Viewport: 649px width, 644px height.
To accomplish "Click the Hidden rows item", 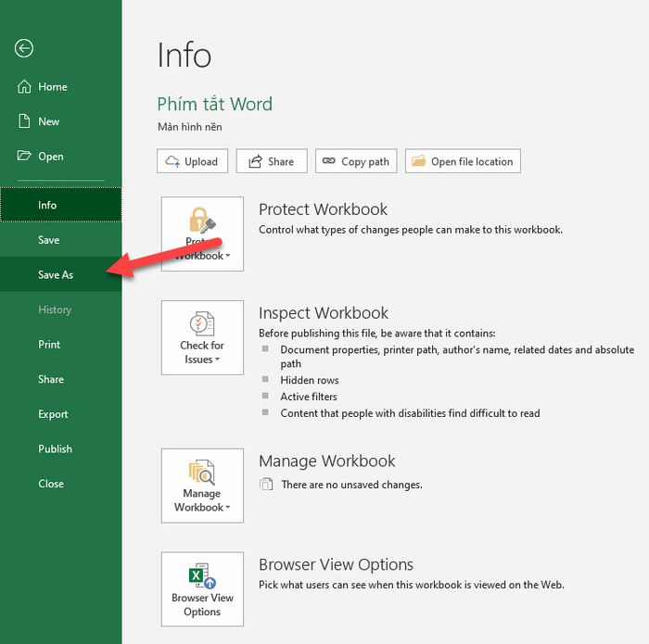I will pos(310,380).
